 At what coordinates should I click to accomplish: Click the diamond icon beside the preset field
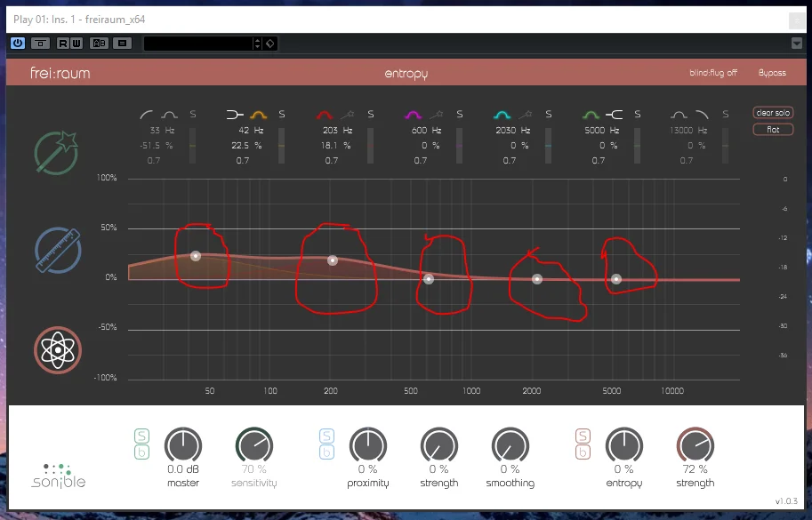(270, 44)
